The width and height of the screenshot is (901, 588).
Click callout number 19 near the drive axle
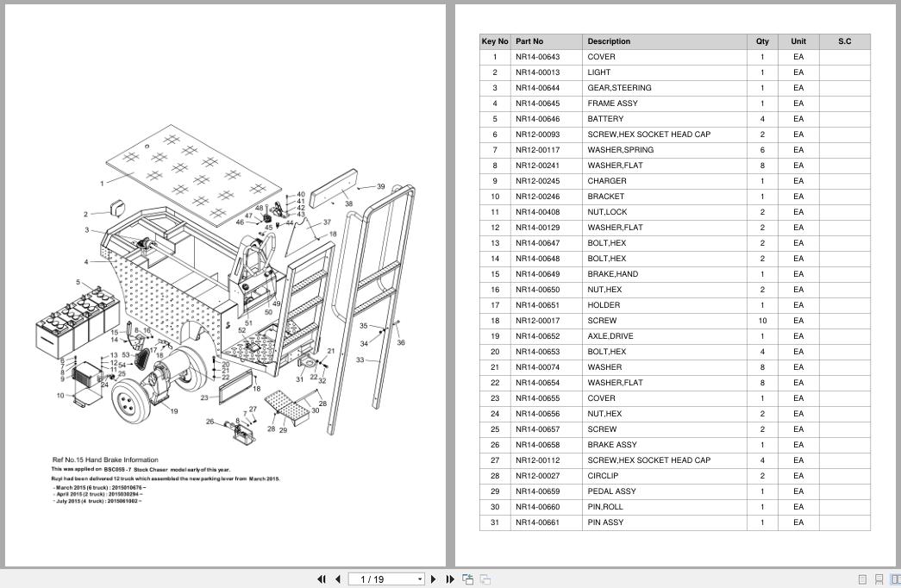coord(174,411)
